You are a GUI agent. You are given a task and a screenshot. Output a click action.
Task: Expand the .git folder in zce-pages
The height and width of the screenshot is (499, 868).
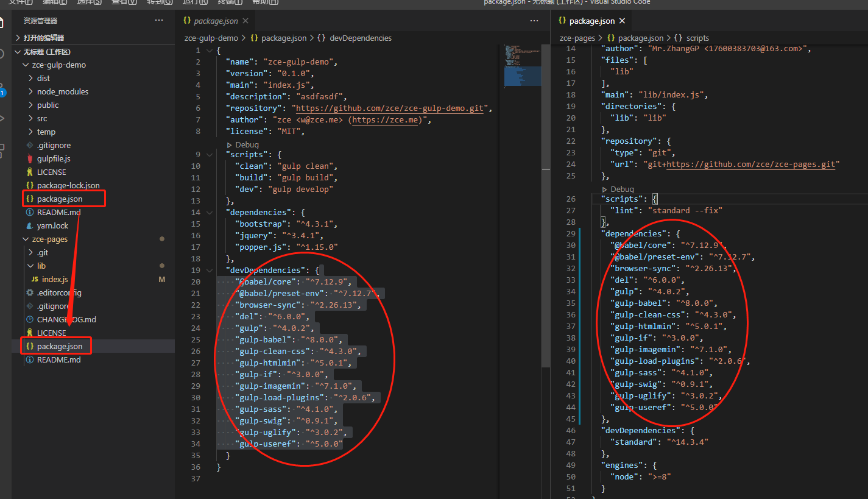click(x=31, y=252)
